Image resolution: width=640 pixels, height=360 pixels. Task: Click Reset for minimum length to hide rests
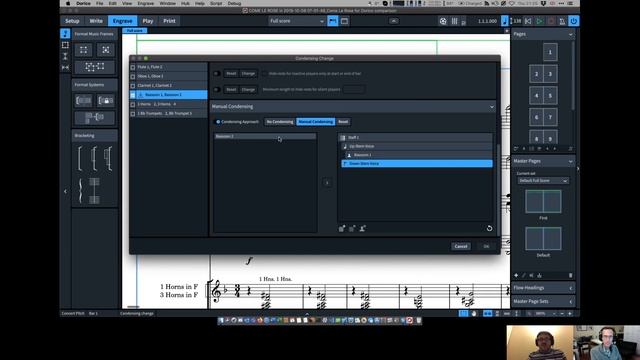tap(231, 89)
